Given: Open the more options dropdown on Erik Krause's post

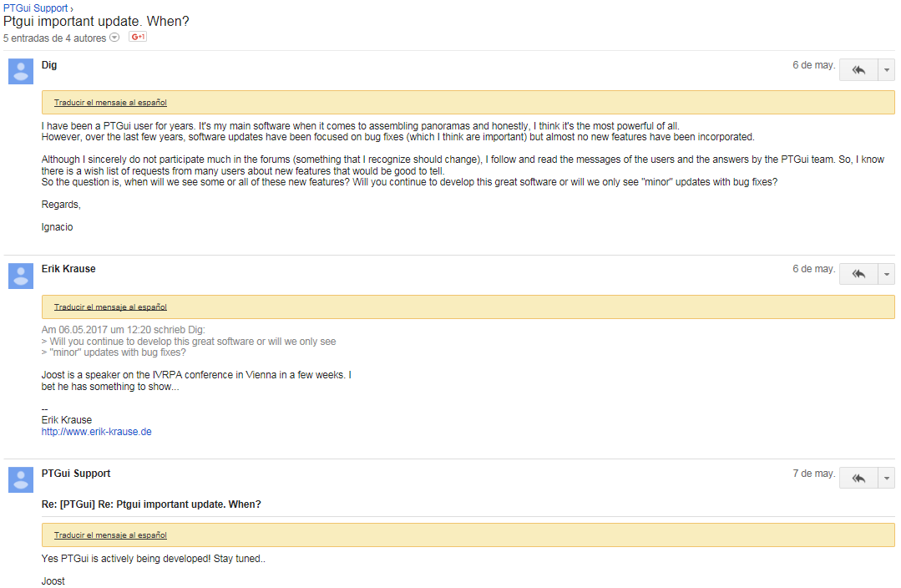Looking at the screenshot, I should pyautogui.click(x=887, y=274).
